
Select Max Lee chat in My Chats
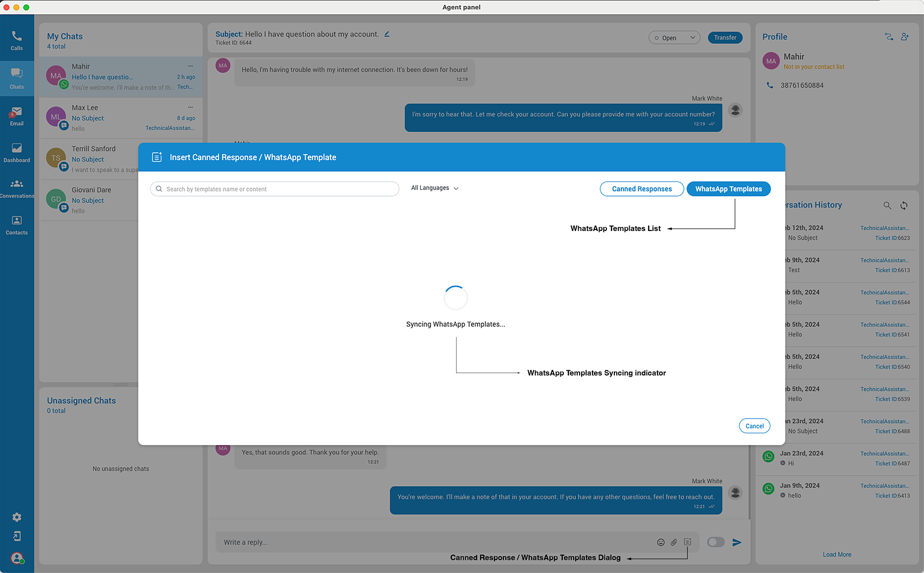[120, 118]
